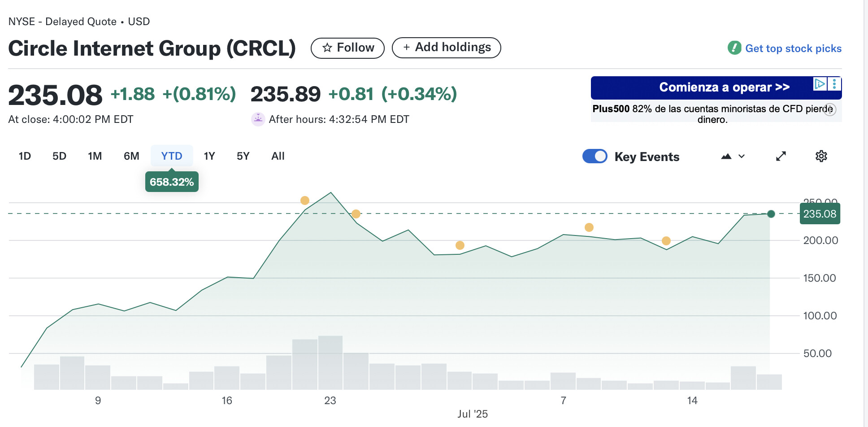Click the after hours sunset icon

tap(258, 119)
